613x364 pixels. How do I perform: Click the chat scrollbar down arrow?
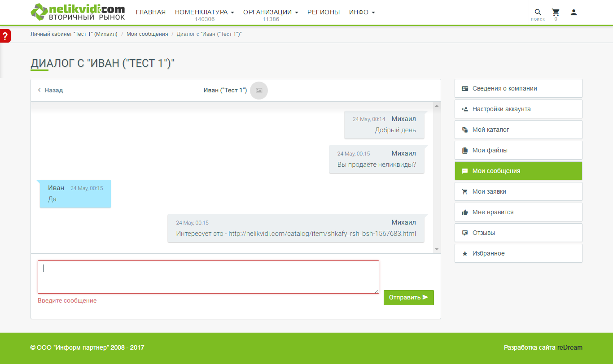coord(437,249)
